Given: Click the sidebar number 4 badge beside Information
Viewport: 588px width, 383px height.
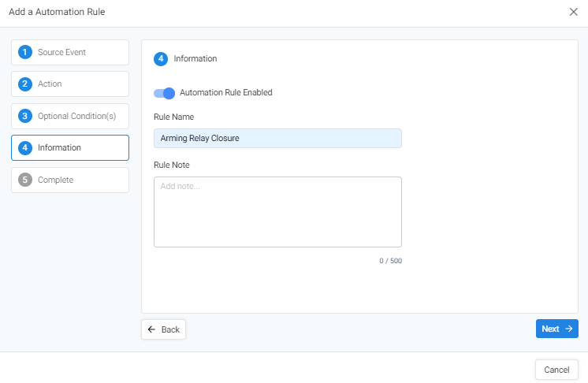Looking at the screenshot, I should (25, 147).
